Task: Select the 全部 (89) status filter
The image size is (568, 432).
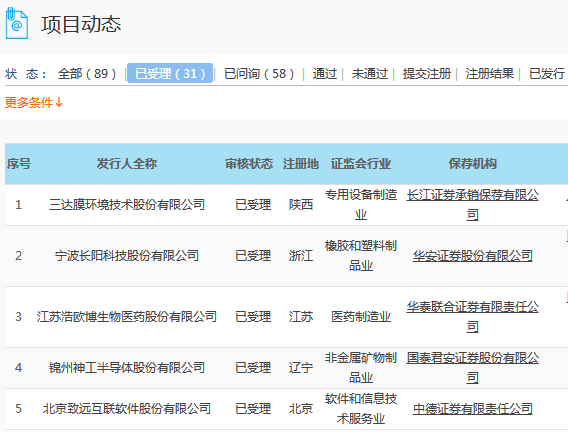Action: (x=87, y=74)
